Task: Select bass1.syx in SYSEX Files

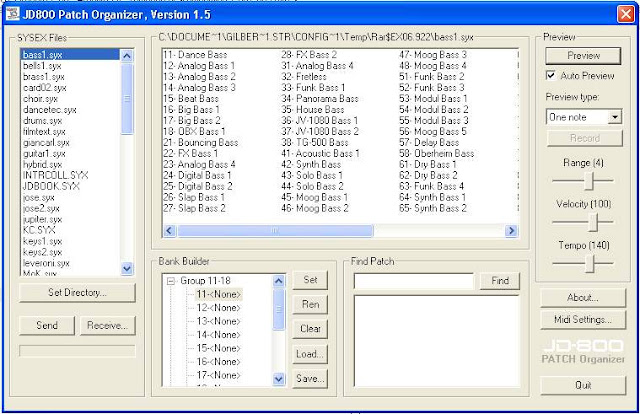Action: [x=70, y=55]
